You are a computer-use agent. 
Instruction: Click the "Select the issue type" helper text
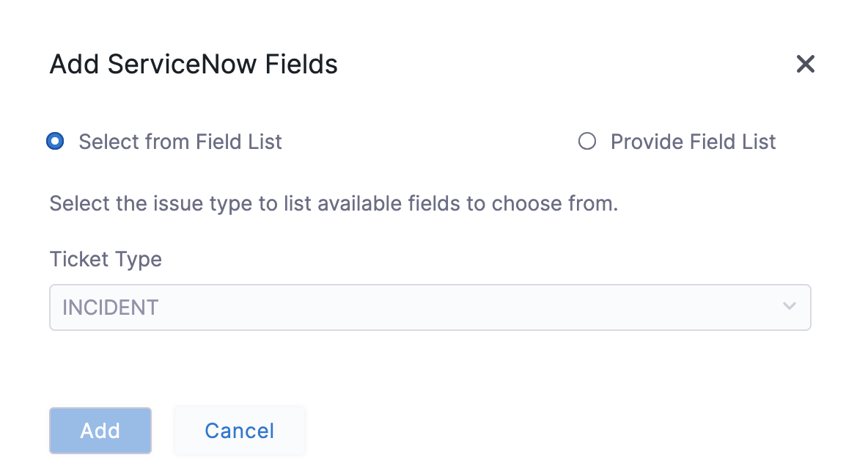point(334,203)
